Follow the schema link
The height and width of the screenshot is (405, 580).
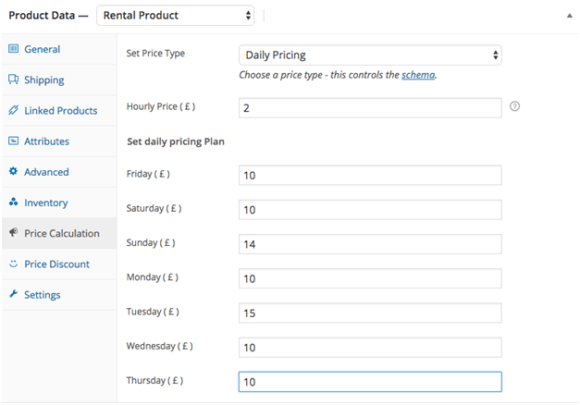click(418, 75)
